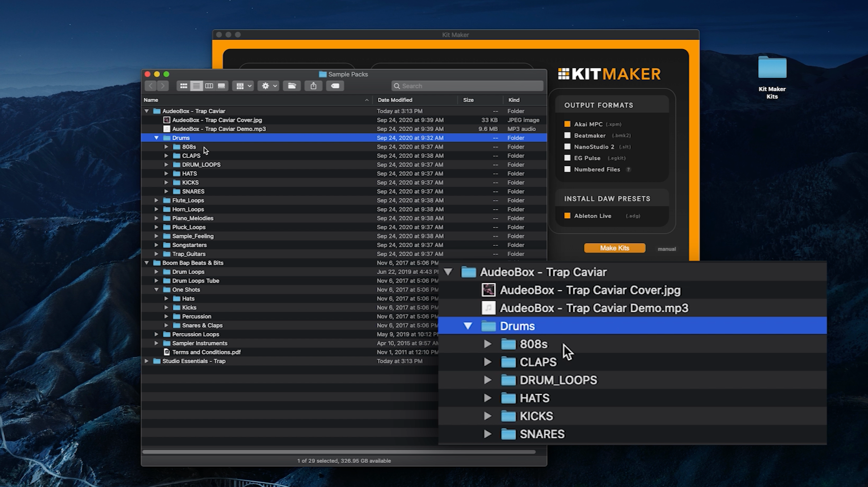Select the KICKS folder icon in Finder

(x=177, y=183)
